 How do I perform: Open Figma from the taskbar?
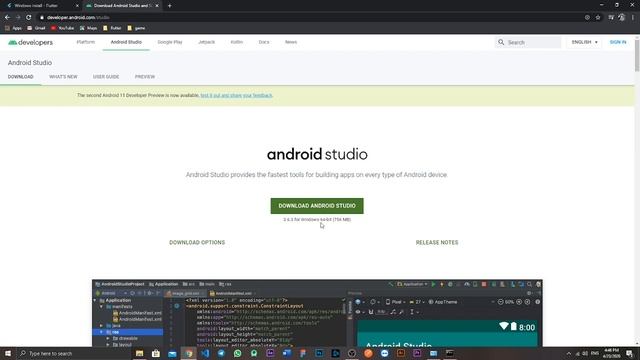[303, 353]
